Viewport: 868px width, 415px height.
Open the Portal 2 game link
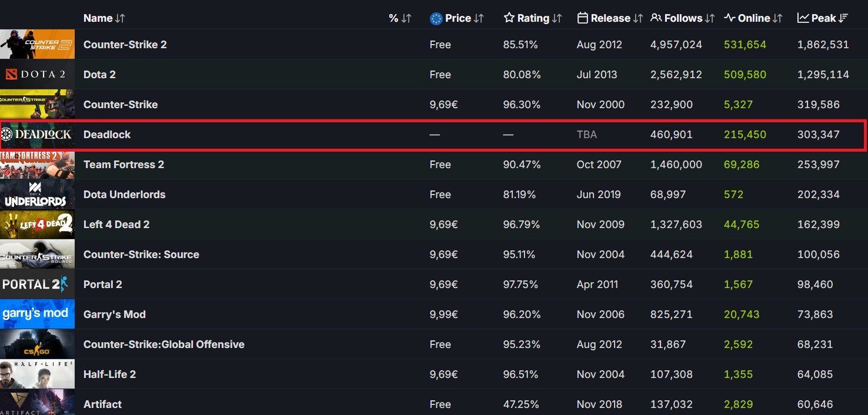coord(103,285)
